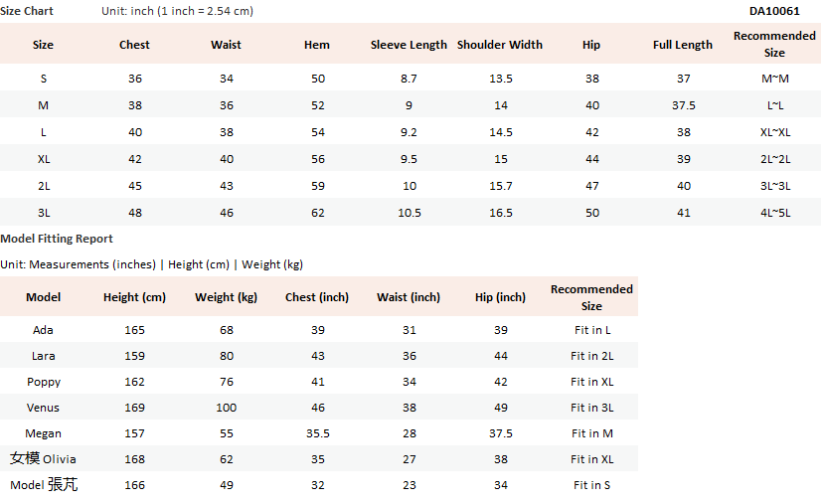Click the Weight (kg) column header
825x504 pixels.
click(x=227, y=297)
